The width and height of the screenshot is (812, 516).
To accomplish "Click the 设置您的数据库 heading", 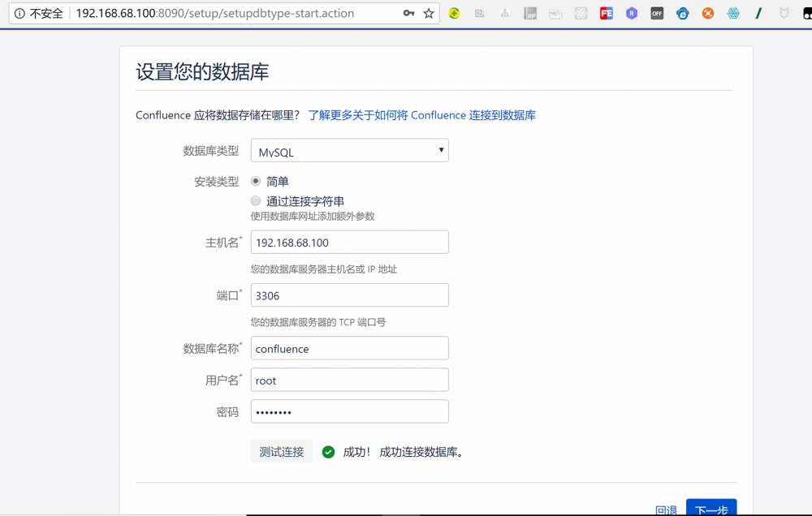I will coord(202,71).
